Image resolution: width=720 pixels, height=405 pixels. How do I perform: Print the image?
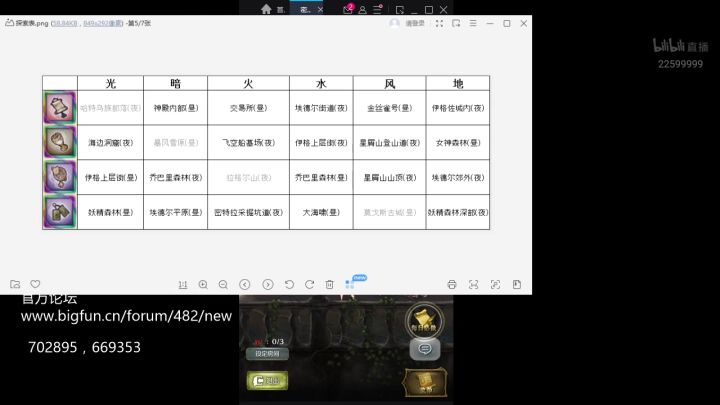coord(452,285)
